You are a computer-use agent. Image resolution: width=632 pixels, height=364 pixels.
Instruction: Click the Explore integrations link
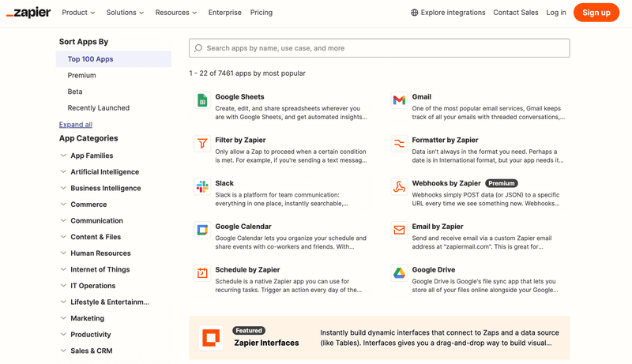click(x=453, y=13)
